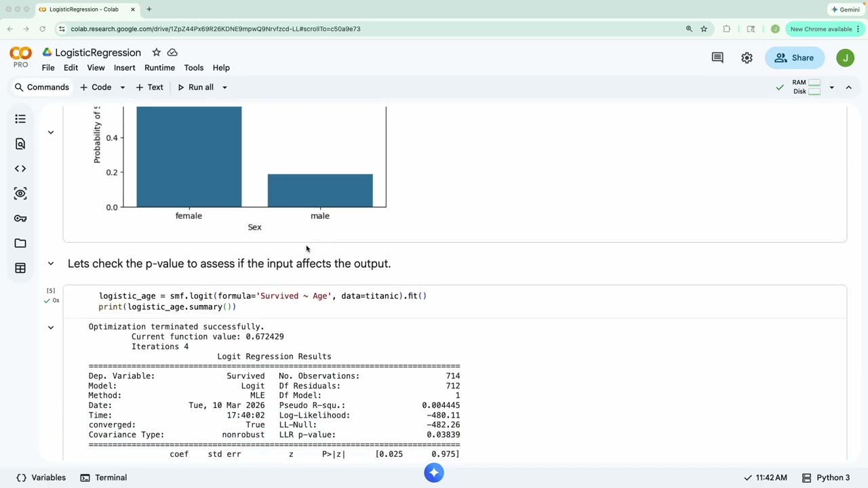Open a new browser tab
Screen dimensions: 868x488
coord(149,9)
